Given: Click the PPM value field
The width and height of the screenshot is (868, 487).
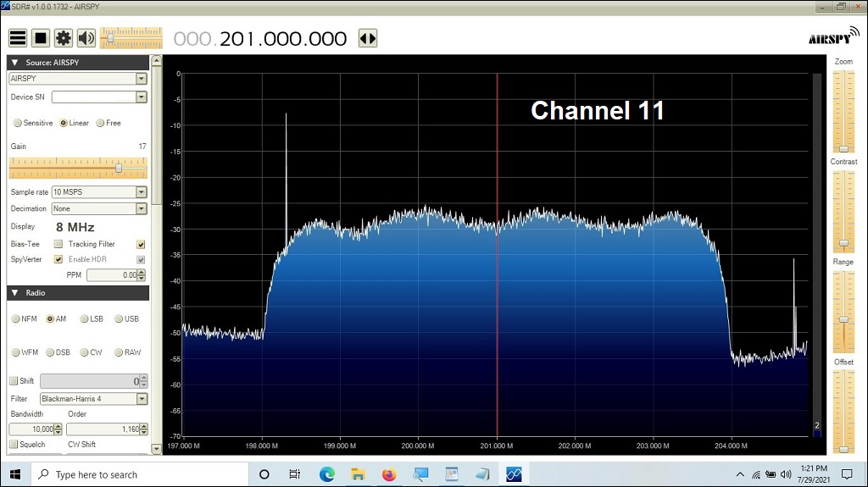Looking at the screenshot, I should 112,275.
